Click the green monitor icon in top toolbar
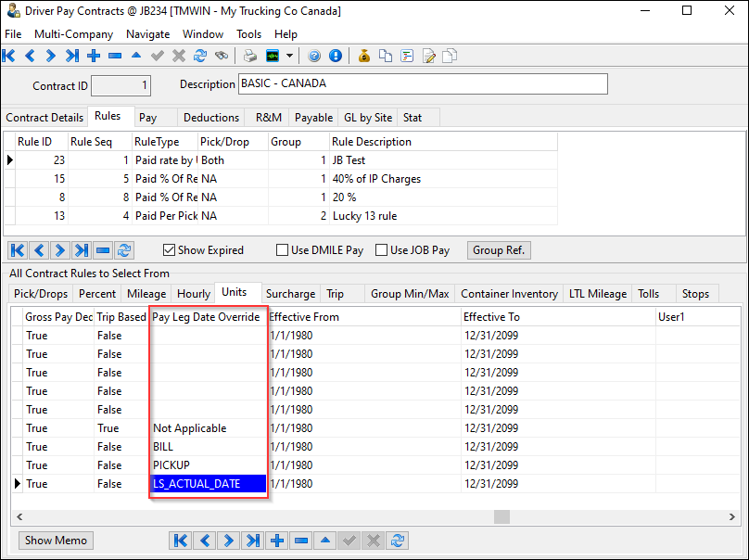749x560 pixels. (272, 56)
